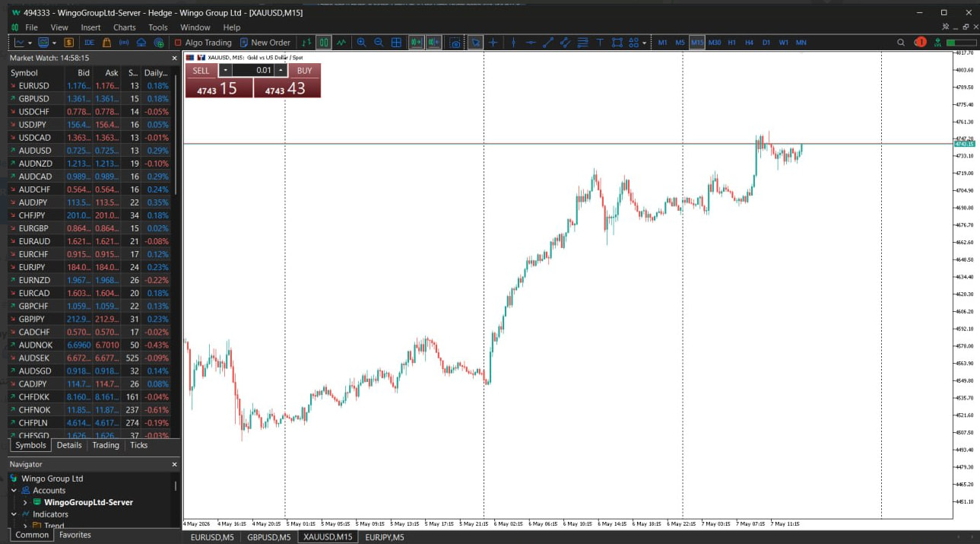
Task: Select the crosshair tool
Action: (493, 43)
